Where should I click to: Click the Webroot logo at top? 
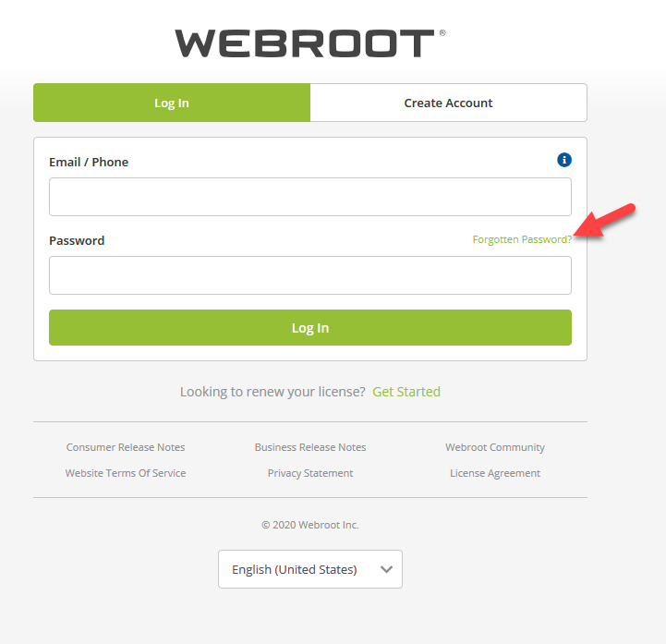click(310, 43)
